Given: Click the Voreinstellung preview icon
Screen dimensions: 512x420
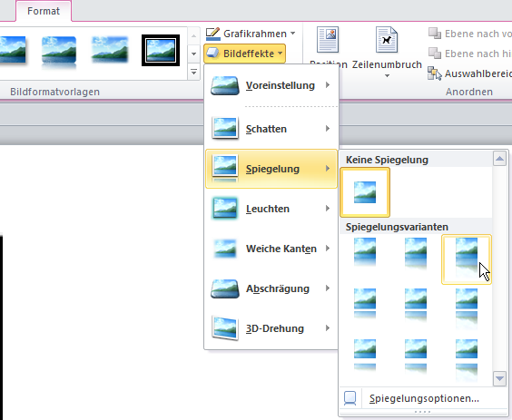Looking at the screenshot, I should pos(224,85).
